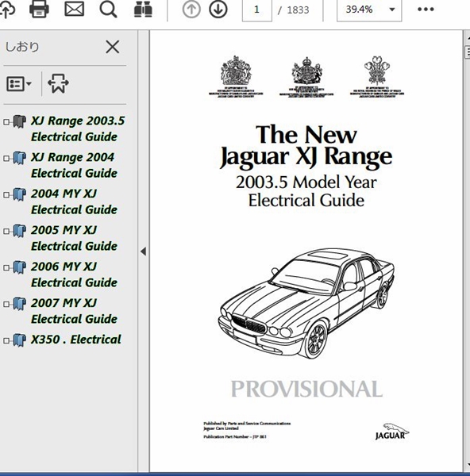Open XJ Range 2003.5 Electrical Guide bookmark

point(78,129)
